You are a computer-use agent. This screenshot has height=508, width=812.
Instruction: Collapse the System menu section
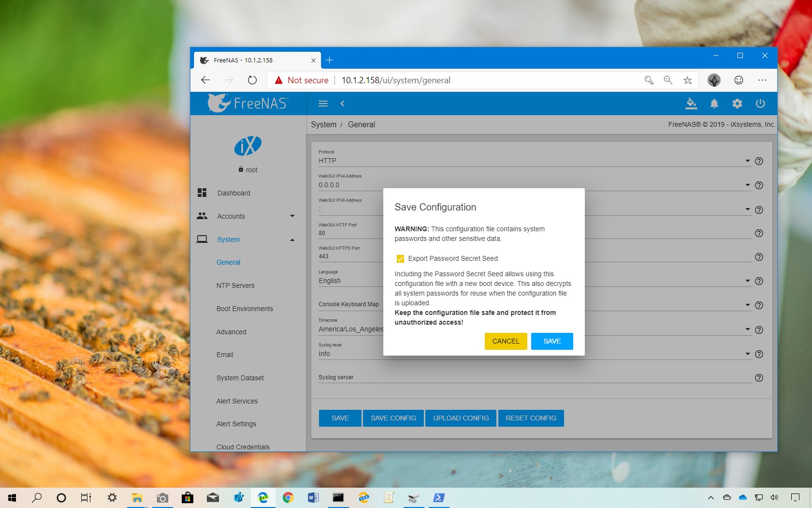point(292,239)
